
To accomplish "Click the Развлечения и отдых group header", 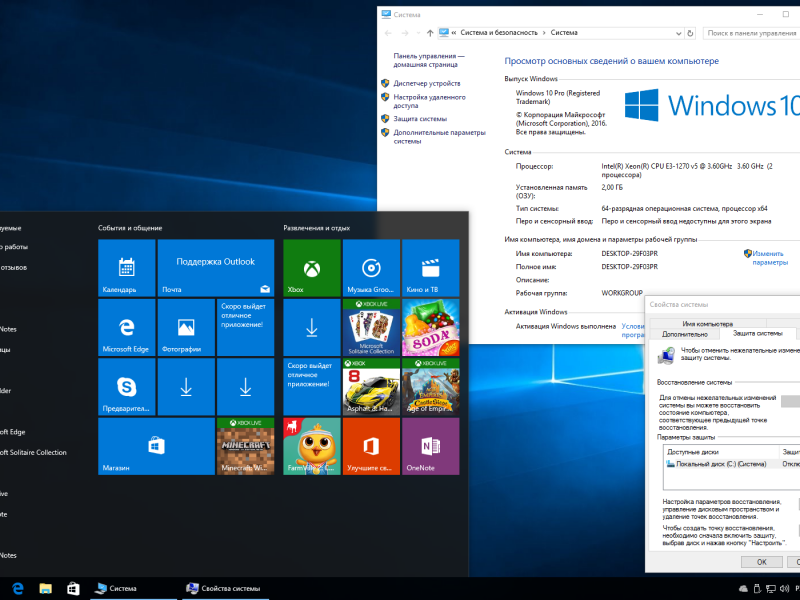I will click(x=317, y=228).
